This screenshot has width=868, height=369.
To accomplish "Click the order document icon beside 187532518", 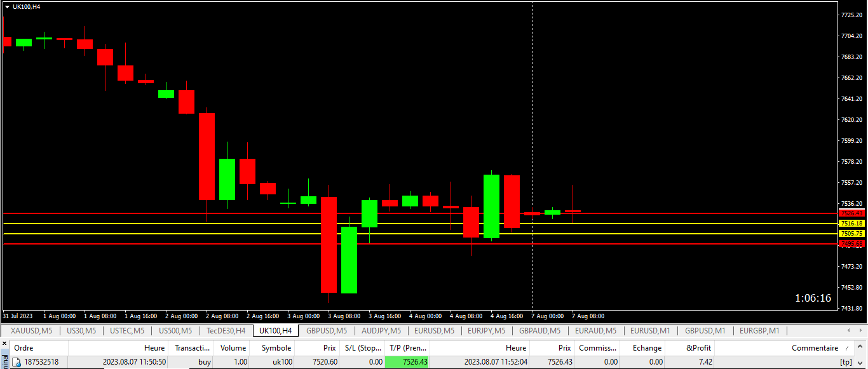I will (17, 362).
